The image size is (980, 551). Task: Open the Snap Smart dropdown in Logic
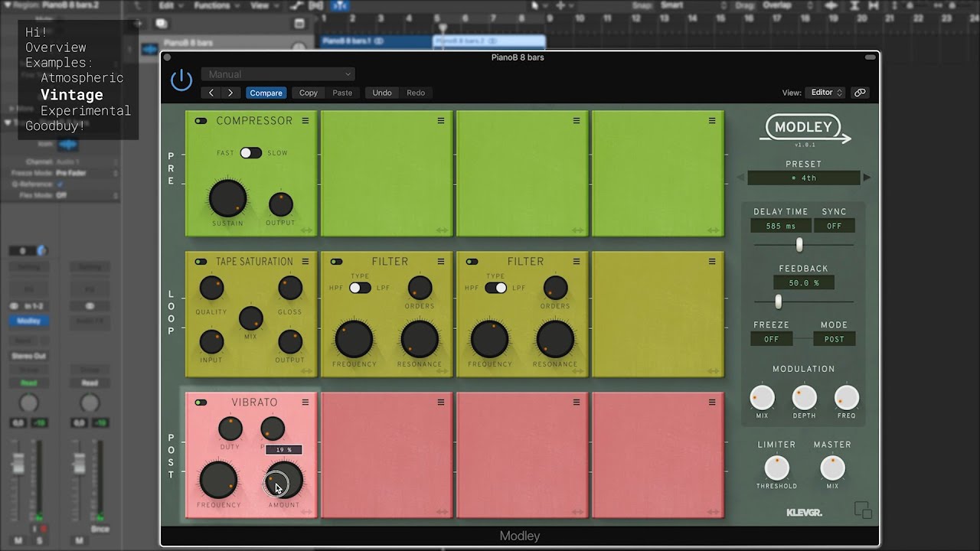click(694, 5)
